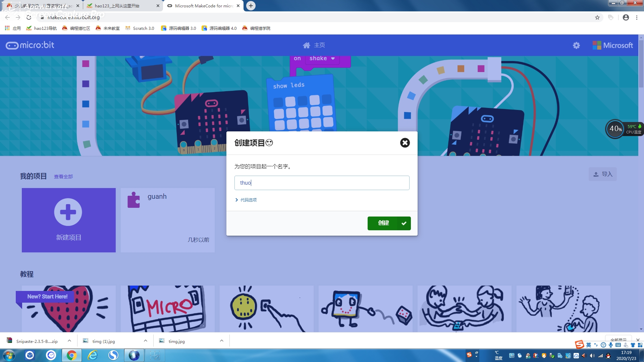
Task: Click the Sogou input method S logo
Action: 579,345
